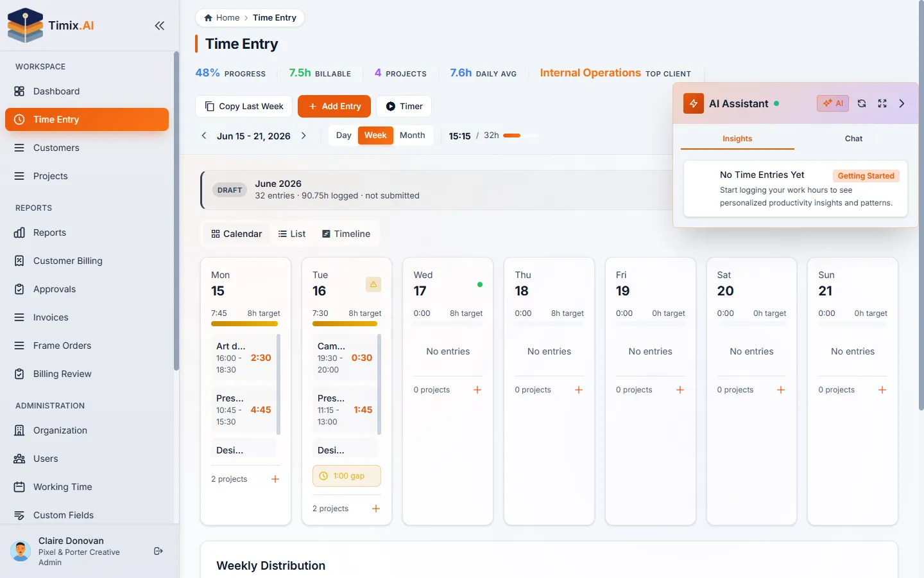The image size is (924, 578).
Task: Add entry with plus on Wed 17
Action: 477,390
